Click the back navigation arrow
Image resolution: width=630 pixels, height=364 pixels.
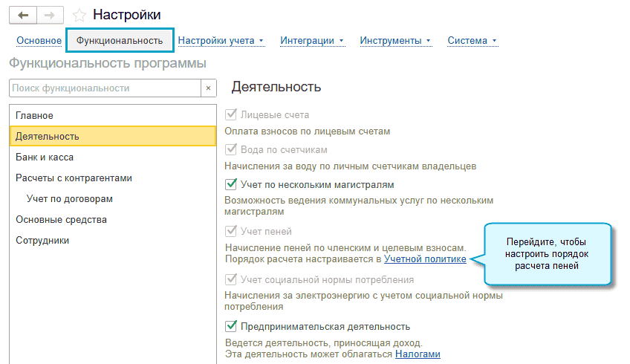pyautogui.click(x=22, y=15)
